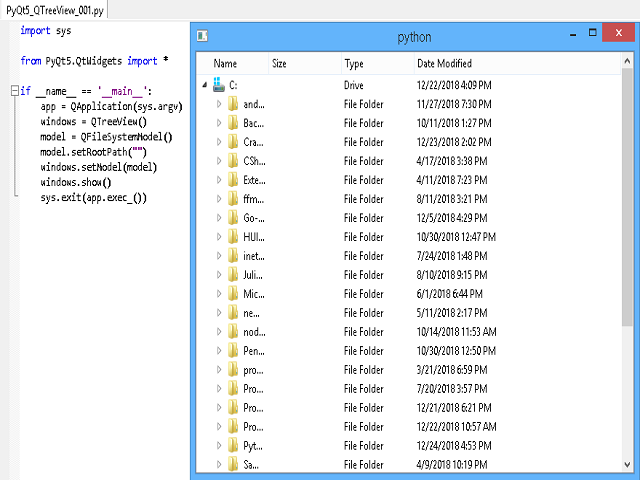Click date '11/27/2018 7:30 PM'
640x480 pixels.
454,104
